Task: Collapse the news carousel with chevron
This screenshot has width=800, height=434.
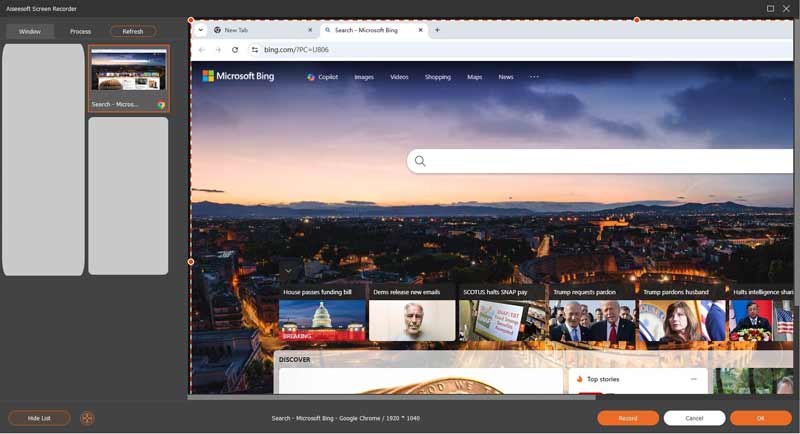Action: coord(288,270)
